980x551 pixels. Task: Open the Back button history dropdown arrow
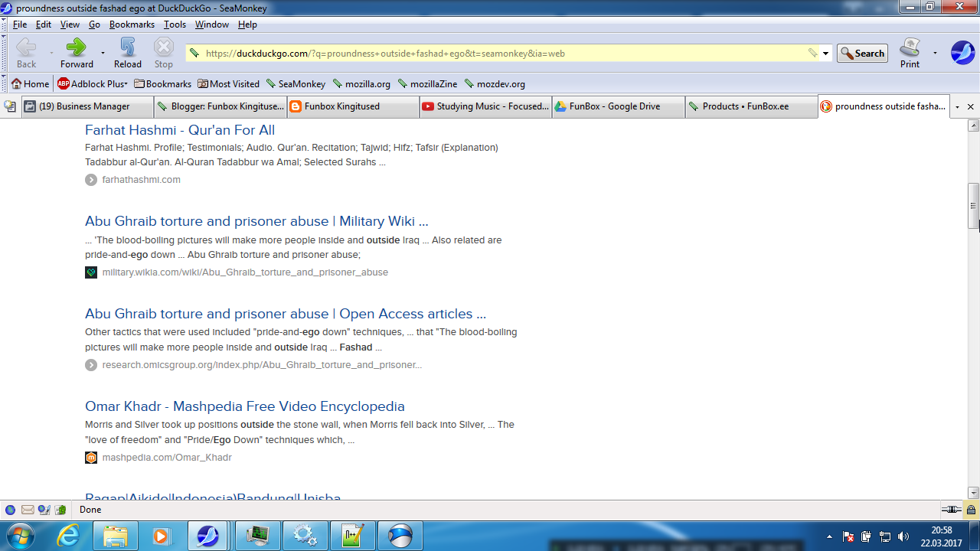point(51,54)
